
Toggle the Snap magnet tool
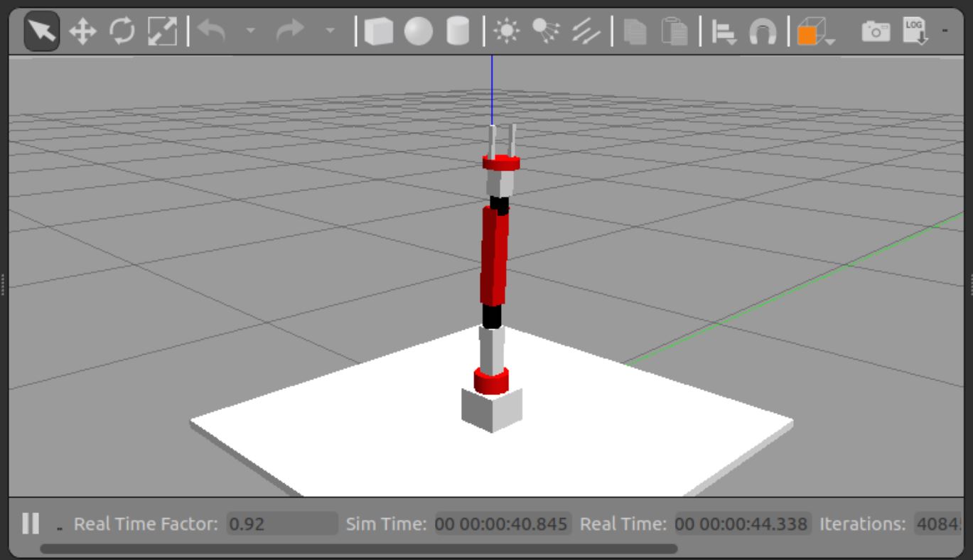(763, 33)
